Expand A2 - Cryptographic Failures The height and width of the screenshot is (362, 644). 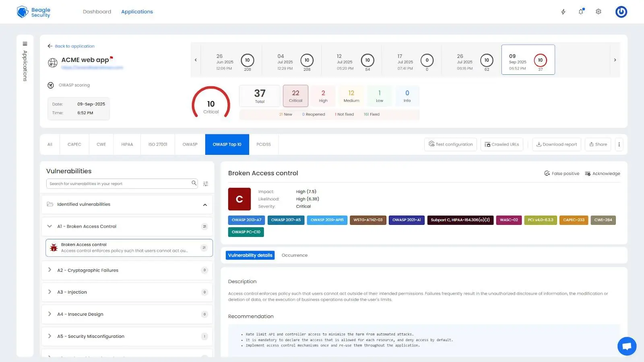50,270
